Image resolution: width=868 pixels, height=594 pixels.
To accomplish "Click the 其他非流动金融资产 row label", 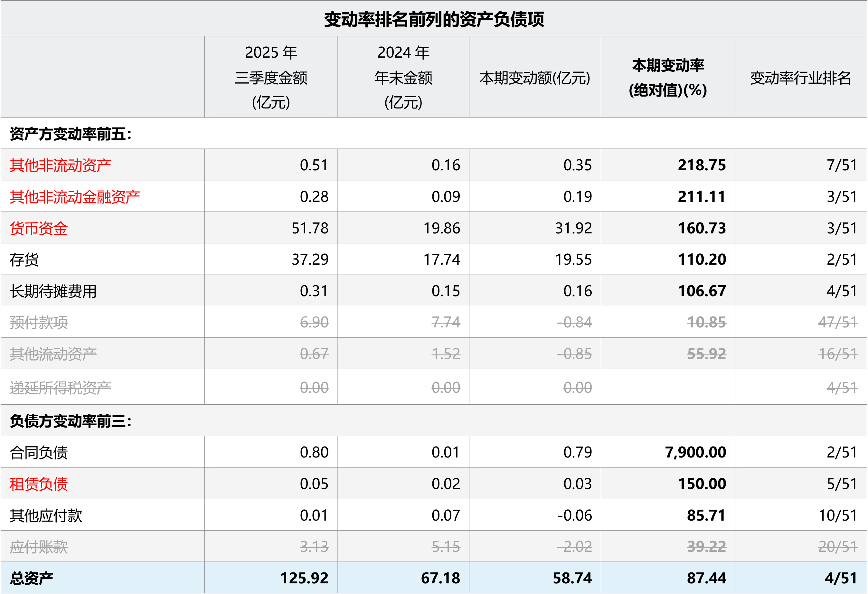I will point(75,196).
